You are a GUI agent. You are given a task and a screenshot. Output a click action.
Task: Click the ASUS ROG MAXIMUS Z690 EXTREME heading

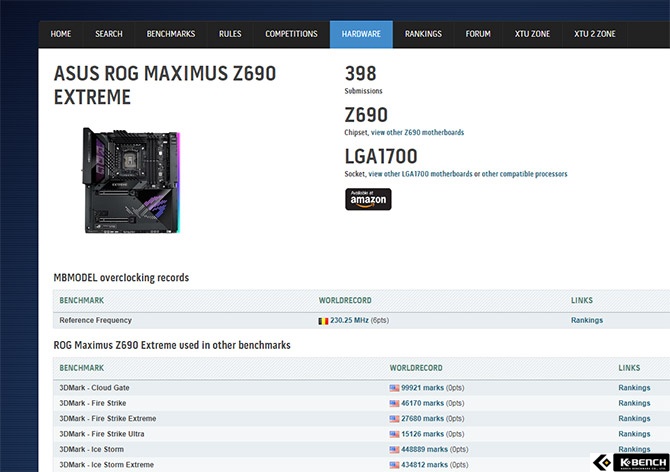tap(165, 85)
